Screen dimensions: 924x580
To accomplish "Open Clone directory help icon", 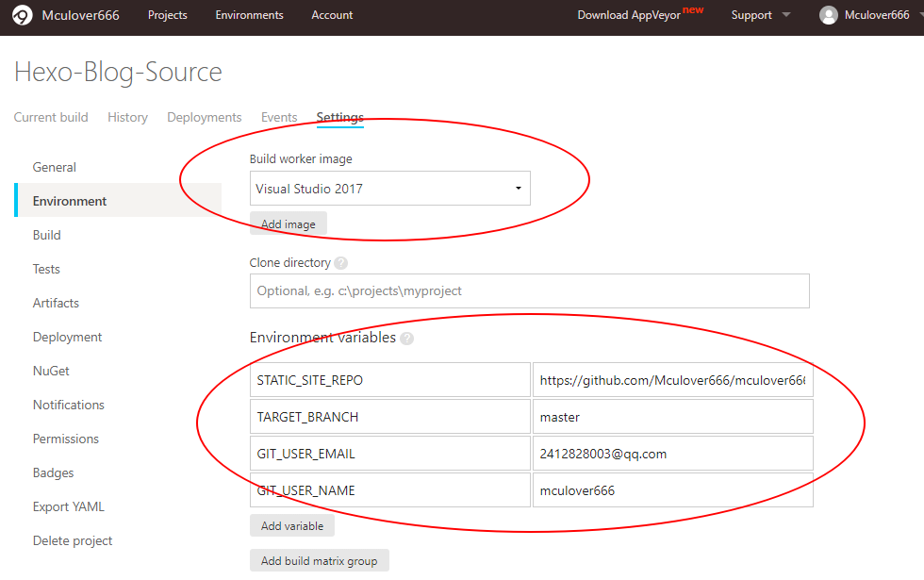I will click(x=340, y=263).
